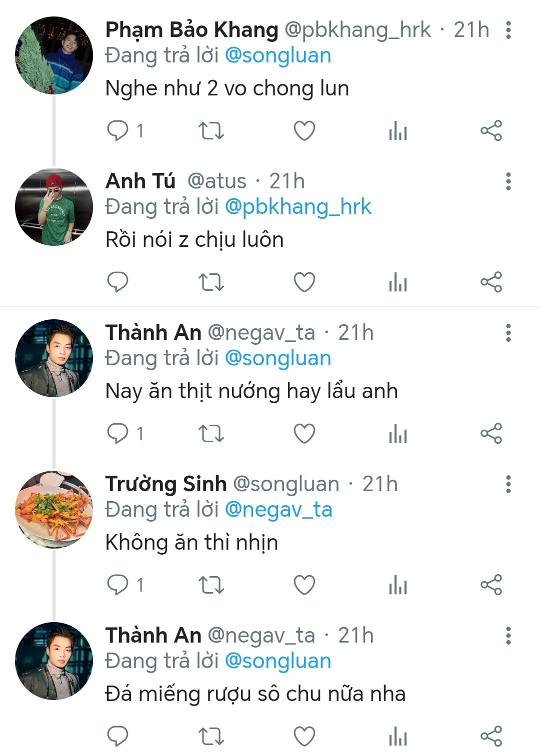Viewport: 540px width, 756px height.
Task: Open more options on last Thành An tweet
Action: (508, 636)
